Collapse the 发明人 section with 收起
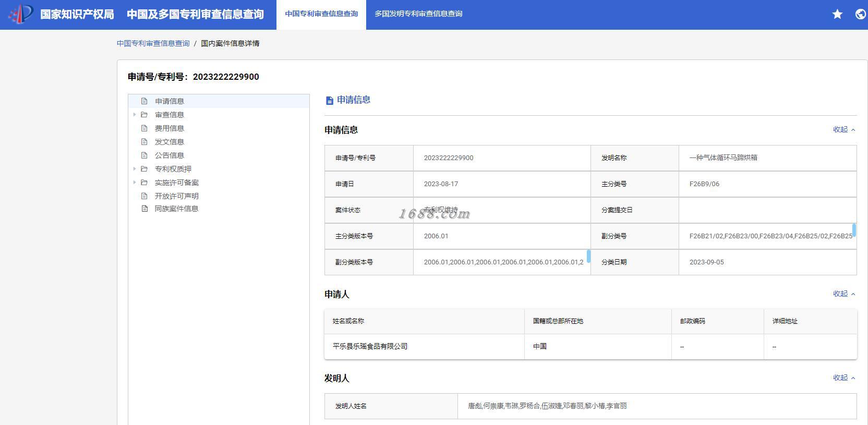Viewport: 868px width, 425px height. pyautogui.click(x=844, y=378)
